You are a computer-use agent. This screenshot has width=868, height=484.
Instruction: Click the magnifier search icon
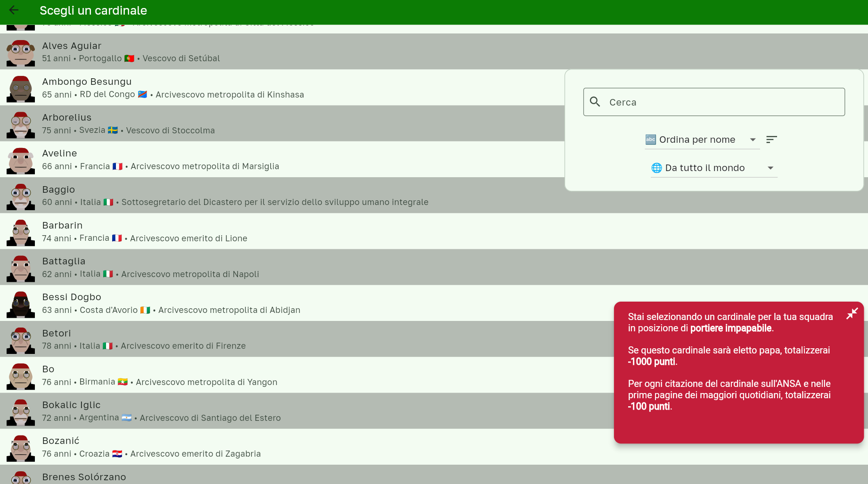pyautogui.click(x=595, y=102)
